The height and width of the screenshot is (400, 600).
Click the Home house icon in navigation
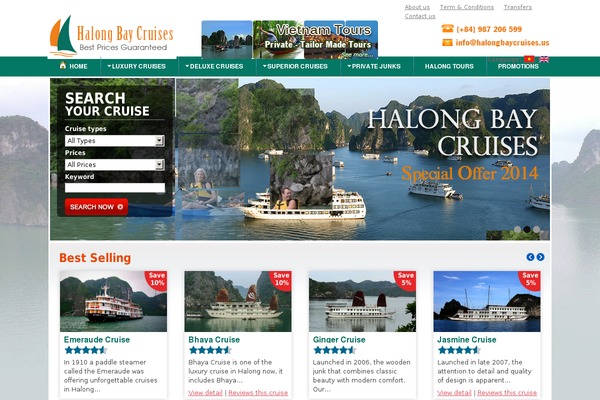[63, 65]
